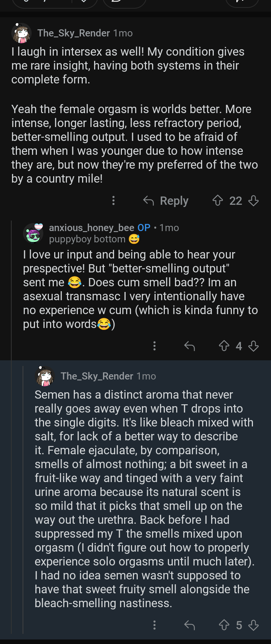Open the anxious_honey_bee username link

coord(91,228)
